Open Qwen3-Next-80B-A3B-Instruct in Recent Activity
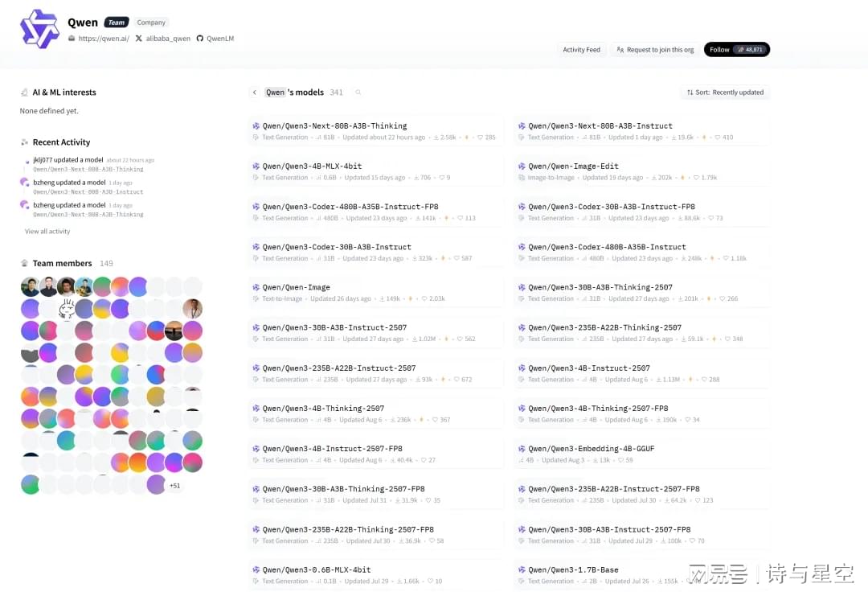Screen dimensions: 868x596 pyautogui.click(x=88, y=192)
